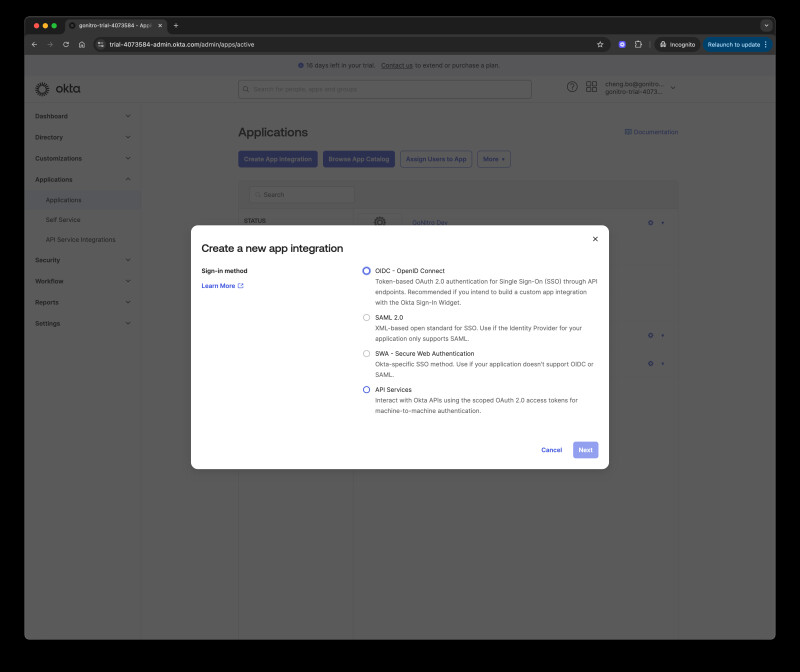
Task: Click the browser home icon
Action: click(82, 45)
